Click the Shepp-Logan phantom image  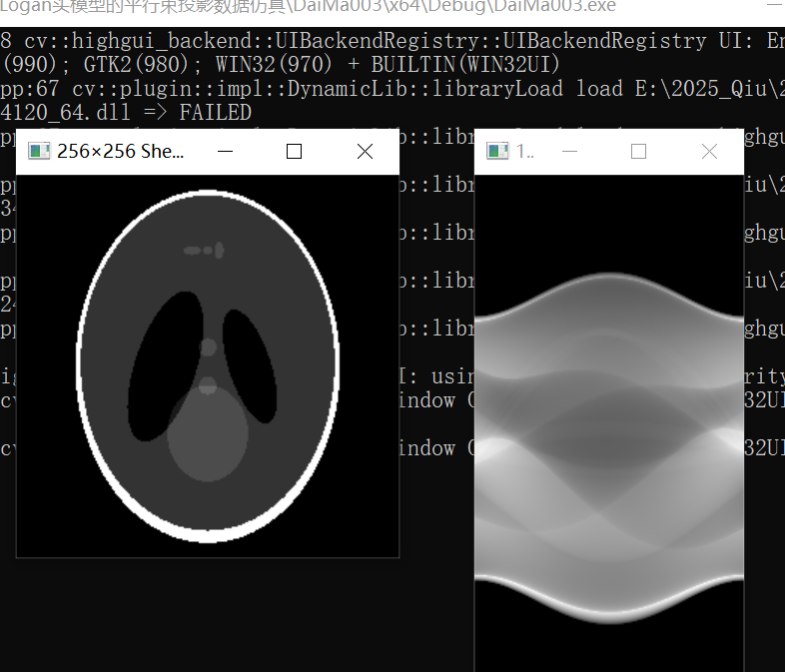tap(208, 365)
